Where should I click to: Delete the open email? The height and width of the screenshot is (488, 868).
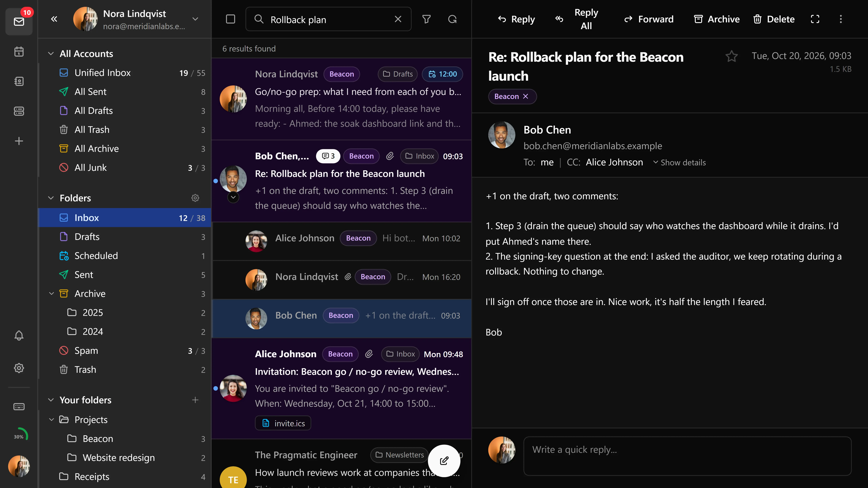click(774, 19)
